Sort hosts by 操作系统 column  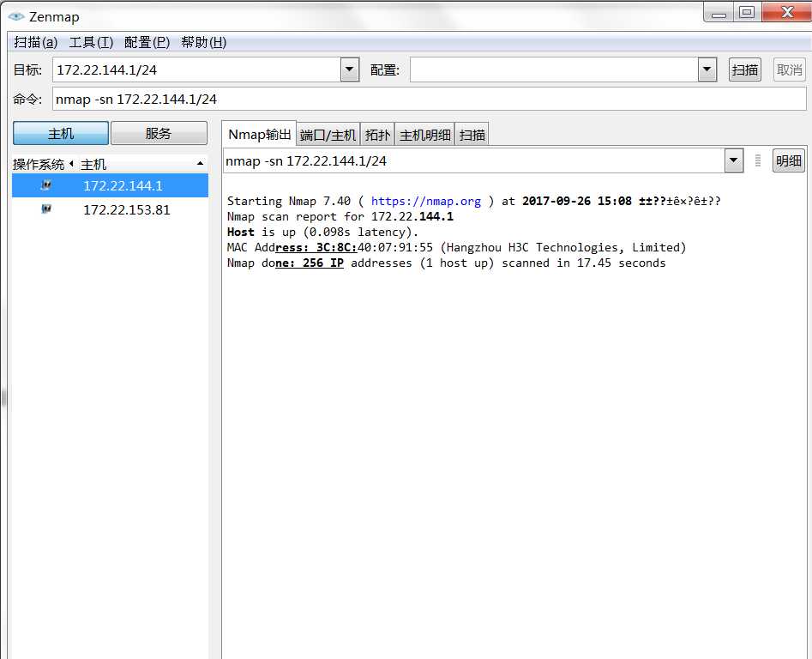43,164
